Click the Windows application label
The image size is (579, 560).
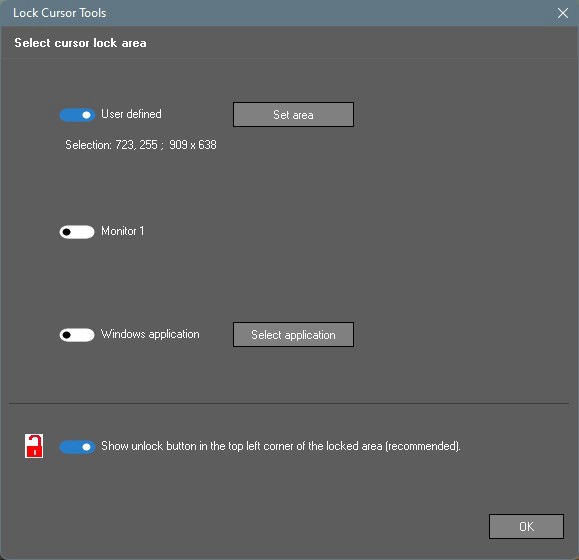pos(150,334)
